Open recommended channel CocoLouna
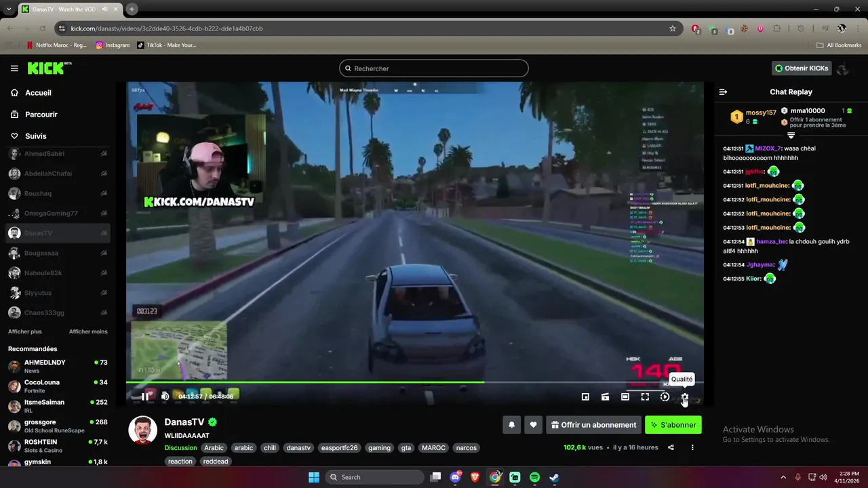This screenshot has height=488, width=868. [58, 386]
